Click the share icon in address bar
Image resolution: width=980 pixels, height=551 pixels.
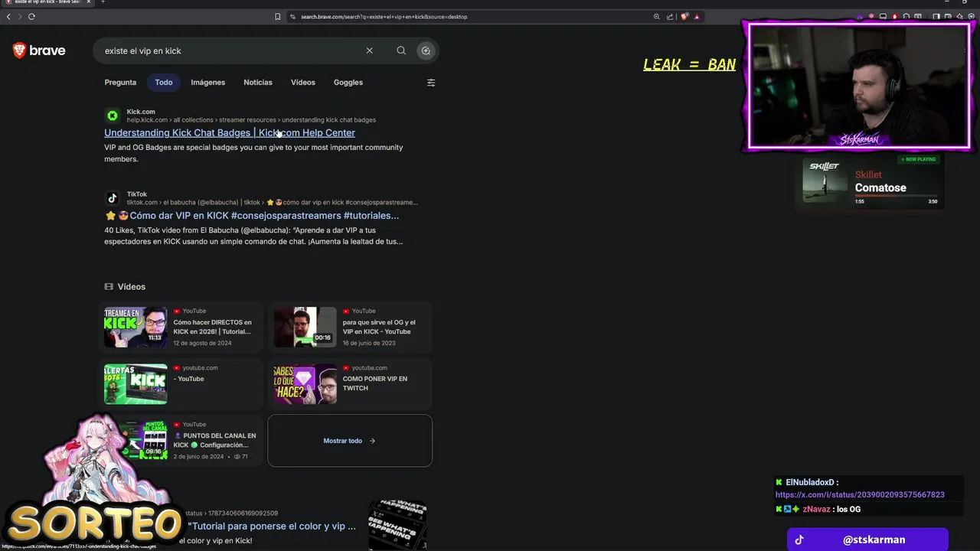(x=670, y=16)
